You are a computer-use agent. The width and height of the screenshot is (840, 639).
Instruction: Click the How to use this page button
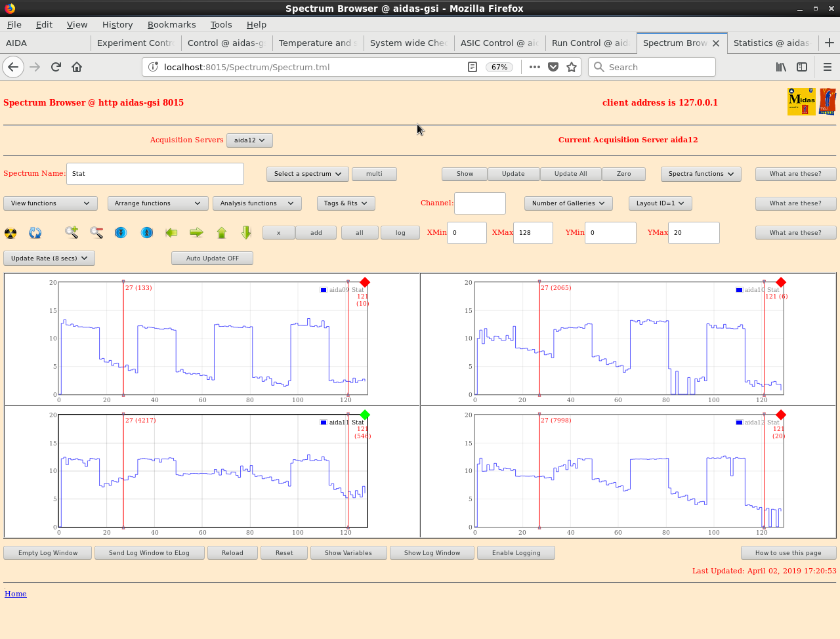point(788,553)
